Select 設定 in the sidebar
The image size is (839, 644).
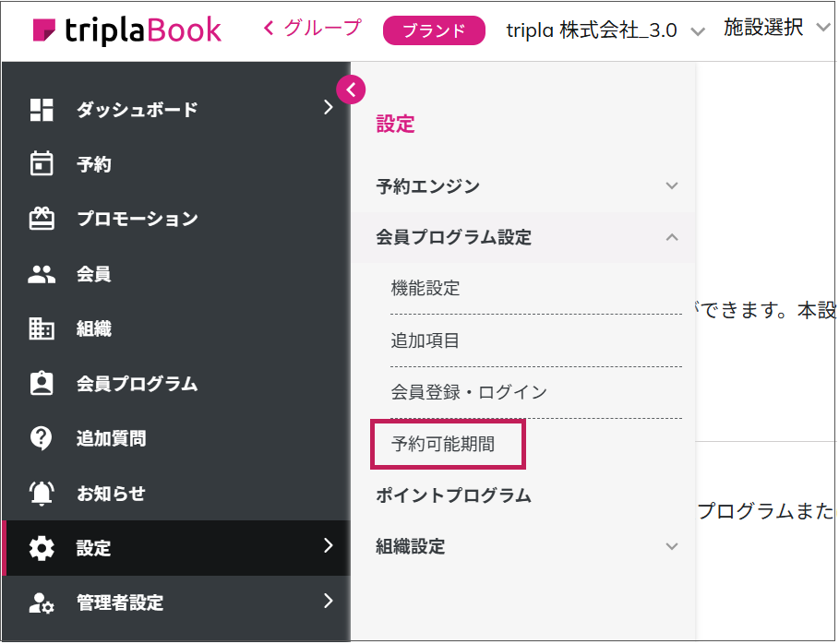coord(176,548)
